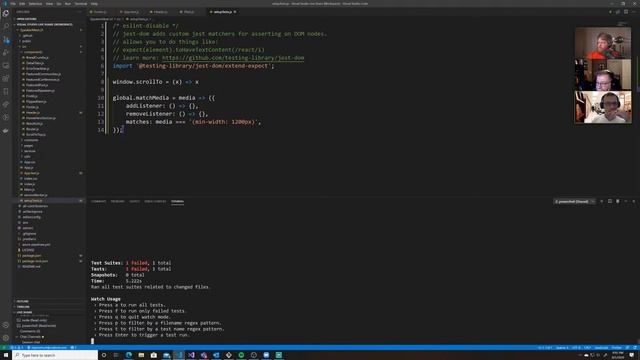The width and height of the screenshot is (640, 360).
Task: Open the Accounts menu icon
Action: point(6,325)
